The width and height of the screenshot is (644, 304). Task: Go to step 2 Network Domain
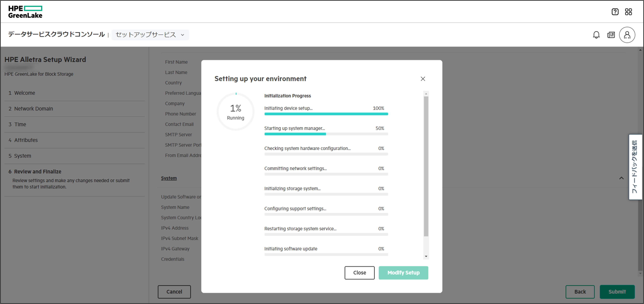75,109
